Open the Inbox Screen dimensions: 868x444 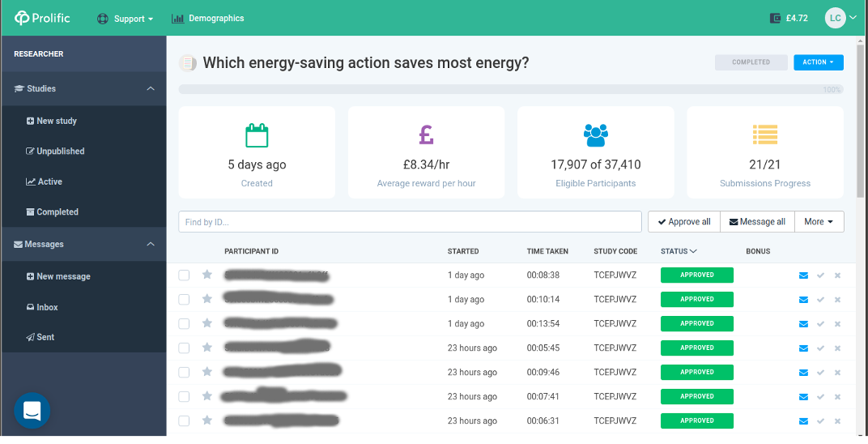(x=42, y=307)
